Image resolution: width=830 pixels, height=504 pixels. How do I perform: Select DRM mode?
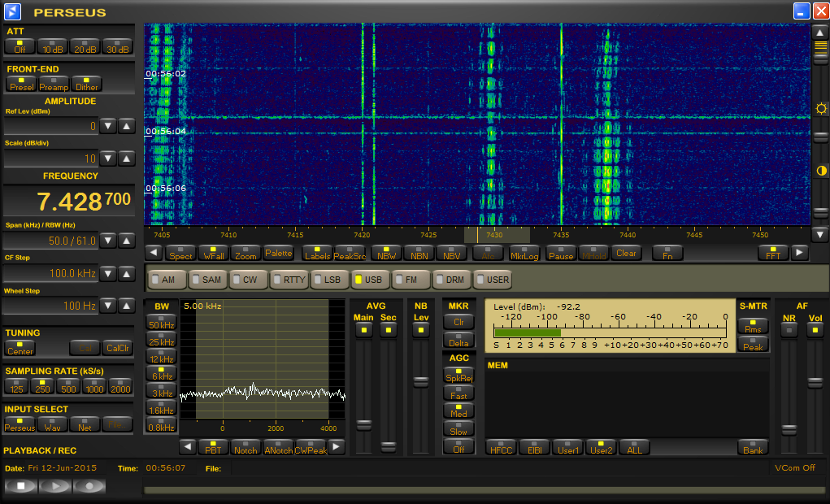[x=451, y=280]
